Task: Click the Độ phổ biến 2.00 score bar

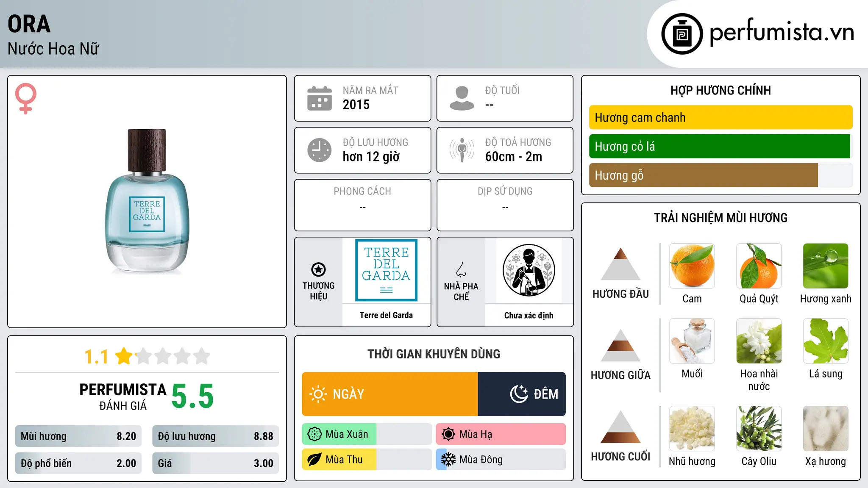Action: pyautogui.click(x=78, y=463)
